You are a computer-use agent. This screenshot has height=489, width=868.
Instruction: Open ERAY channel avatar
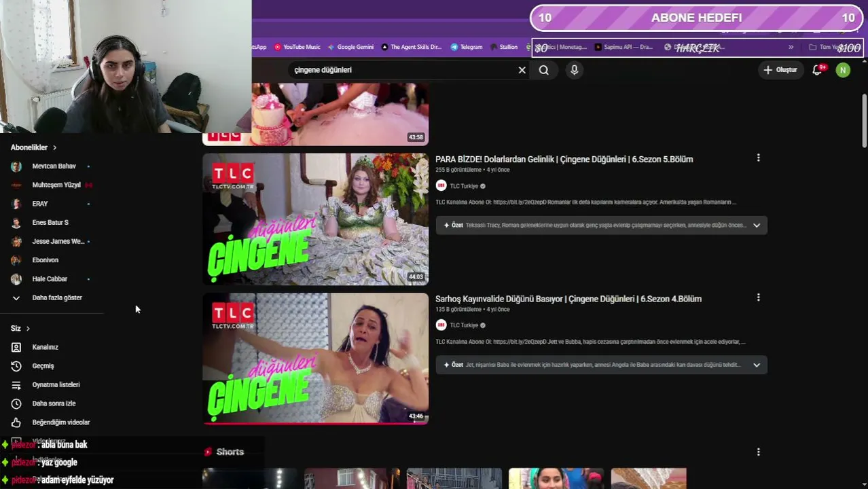16,204
